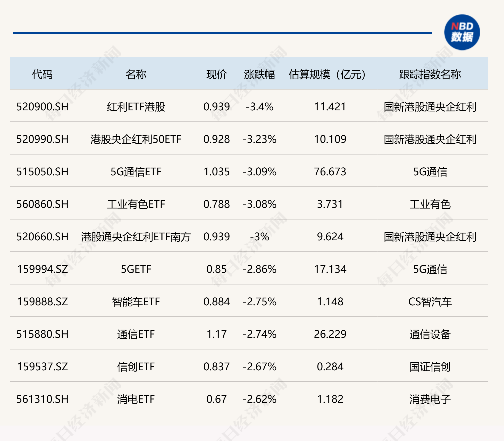This screenshot has width=504, height=441.
Task: Click change value -2.74%
Action: [x=259, y=334]
